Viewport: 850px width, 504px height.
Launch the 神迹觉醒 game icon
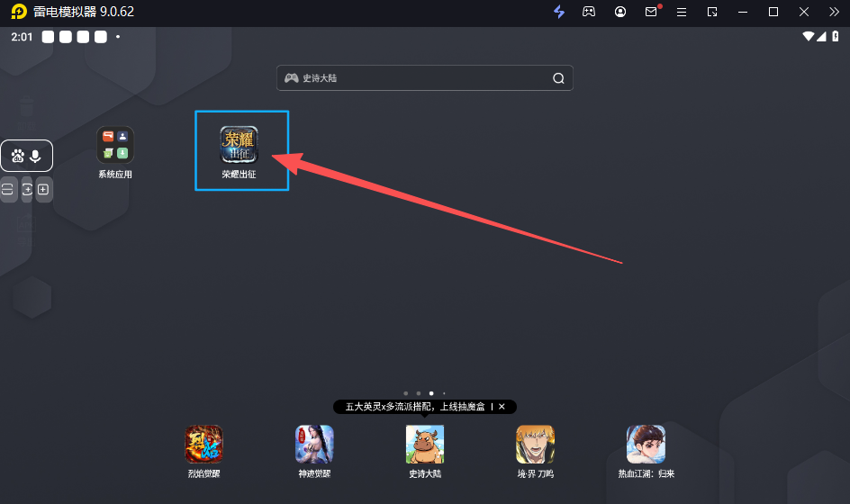click(314, 444)
